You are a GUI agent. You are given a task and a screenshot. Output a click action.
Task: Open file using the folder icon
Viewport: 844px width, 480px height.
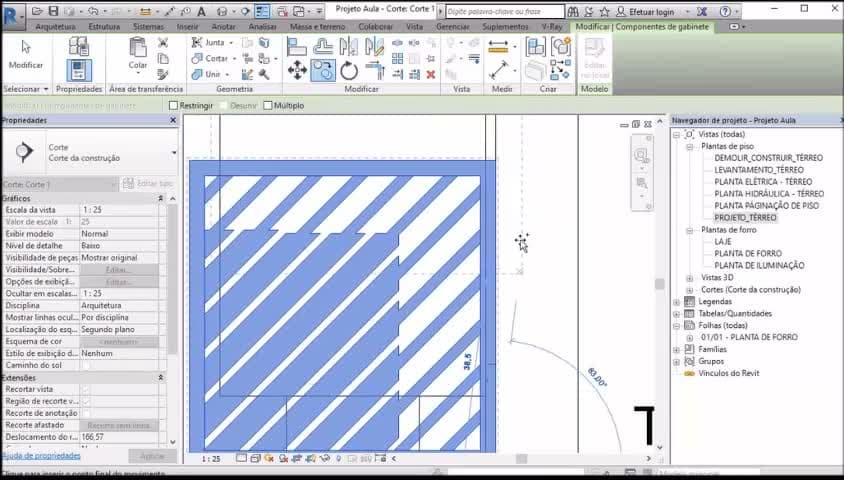[x=37, y=11]
